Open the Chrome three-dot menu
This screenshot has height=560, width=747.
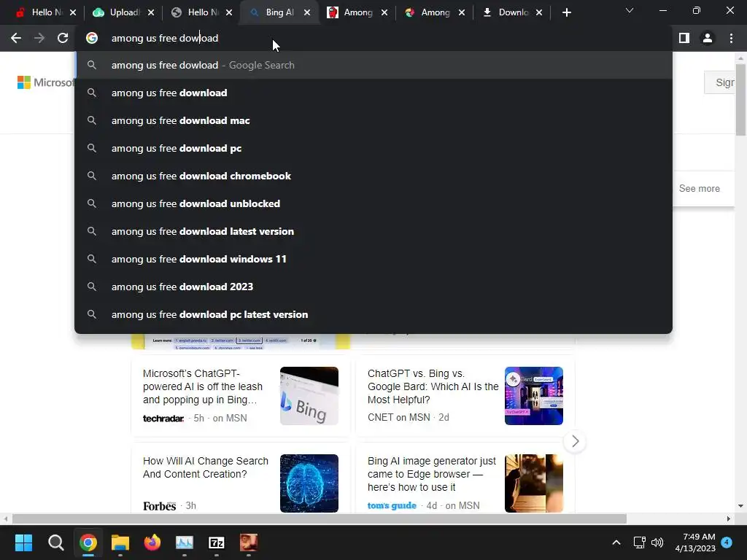pyautogui.click(x=731, y=38)
